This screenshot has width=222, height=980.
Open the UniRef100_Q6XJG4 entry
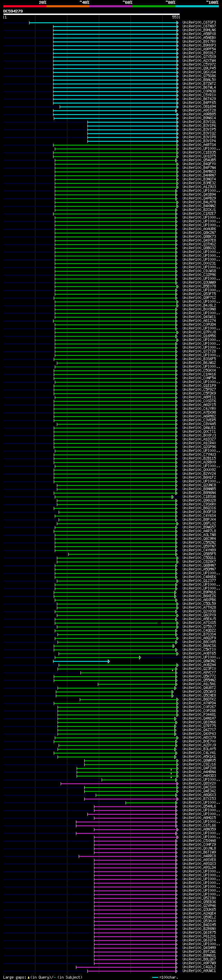pyautogui.click(x=199, y=72)
